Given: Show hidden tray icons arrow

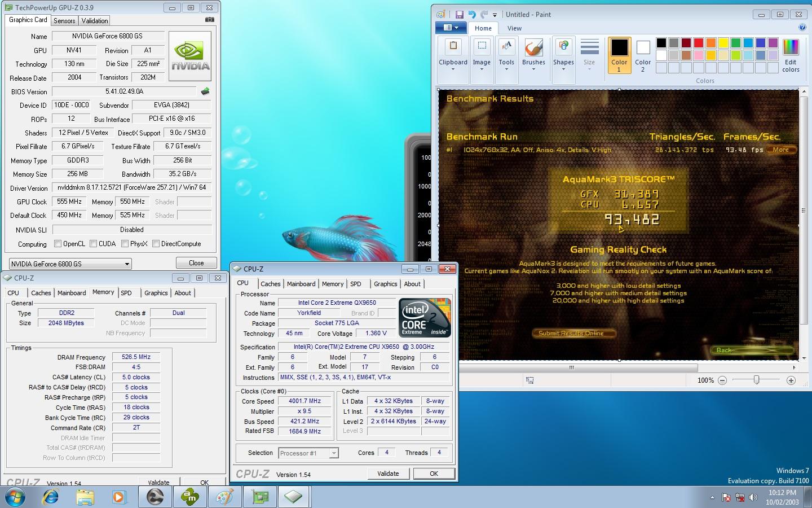Looking at the screenshot, I should tap(712, 498).
